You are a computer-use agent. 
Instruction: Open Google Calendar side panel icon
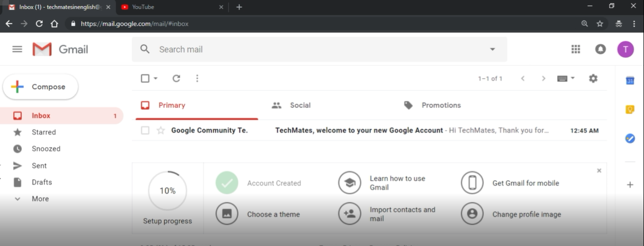point(630,80)
